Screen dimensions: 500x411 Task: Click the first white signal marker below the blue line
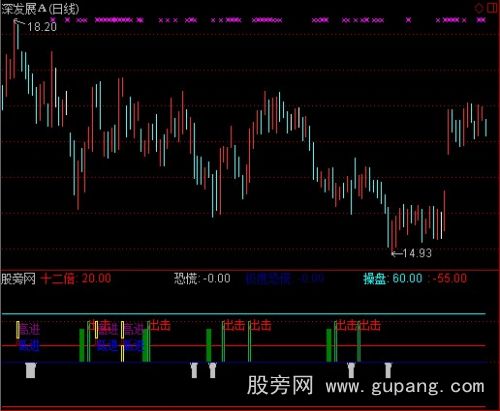pos(31,370)
